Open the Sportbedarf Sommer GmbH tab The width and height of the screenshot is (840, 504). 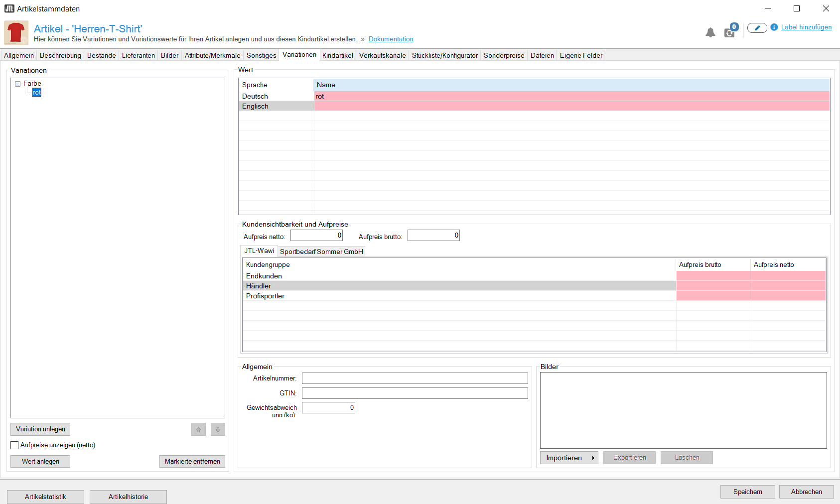point(321,252)
